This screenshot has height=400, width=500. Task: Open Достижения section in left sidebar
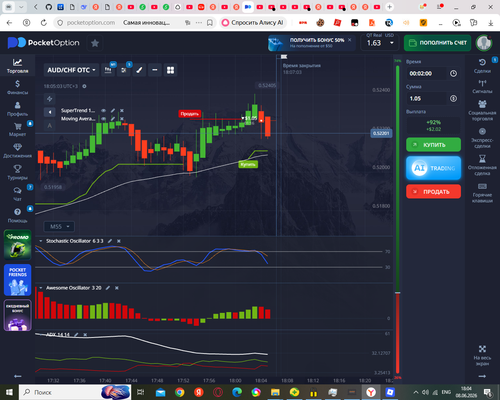17,151
